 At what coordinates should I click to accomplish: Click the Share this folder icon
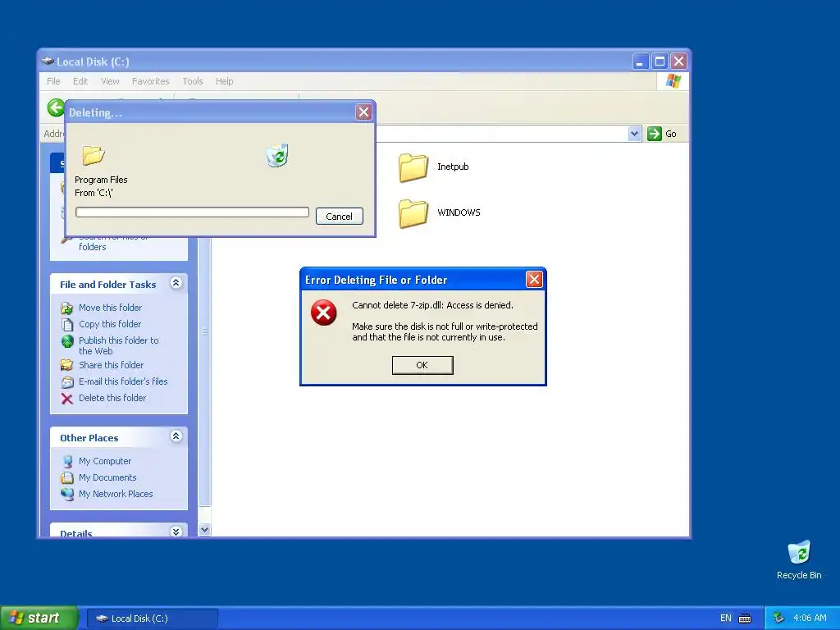67,365
